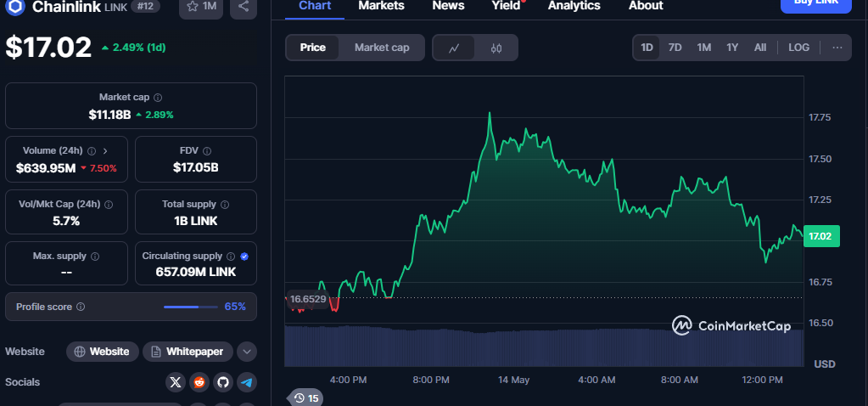Open Volume (24h) details arrow
The width and height of the screenshot is (868, 406).
(105, 150)
